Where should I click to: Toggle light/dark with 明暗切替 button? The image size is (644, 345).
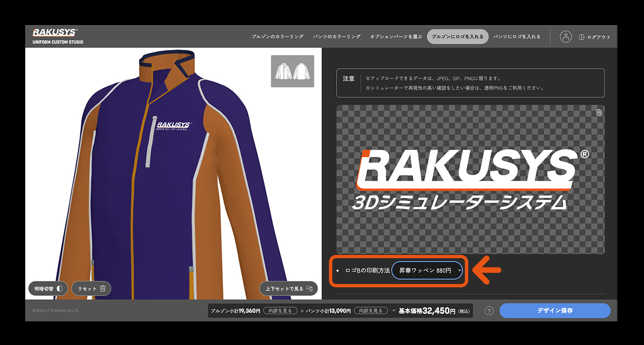(x=47, y=288)
